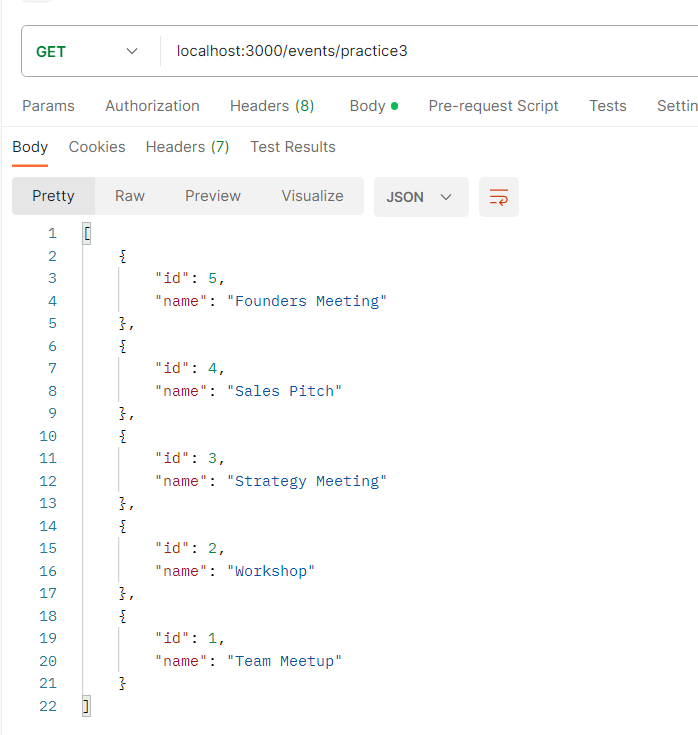Switch to the Authorization tab

point(152,106)
